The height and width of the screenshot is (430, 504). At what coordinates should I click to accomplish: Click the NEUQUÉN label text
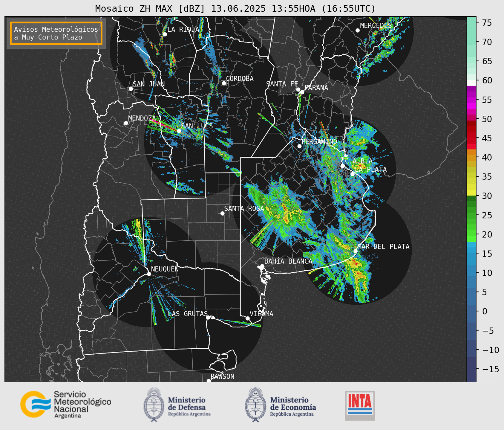[x=165, y=269]
